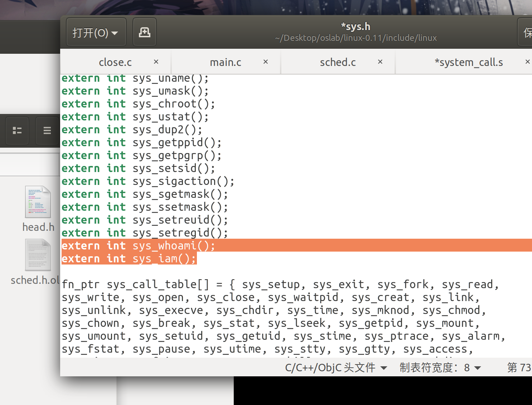Open the 打开(O) file dropdown
Screen dimensions: 532x405
pos(96,33)
